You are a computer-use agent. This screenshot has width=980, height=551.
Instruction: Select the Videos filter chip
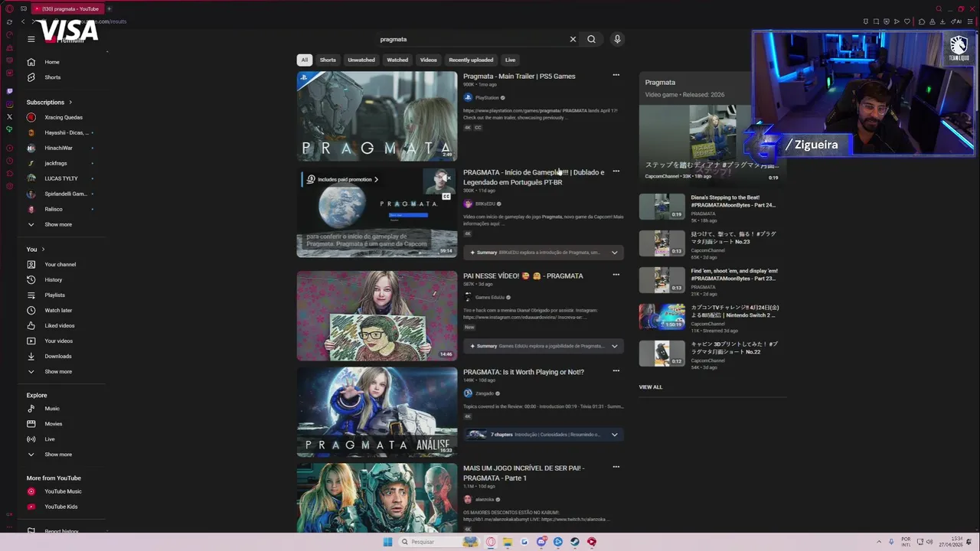pyautogui.click(x=429, y=60)
